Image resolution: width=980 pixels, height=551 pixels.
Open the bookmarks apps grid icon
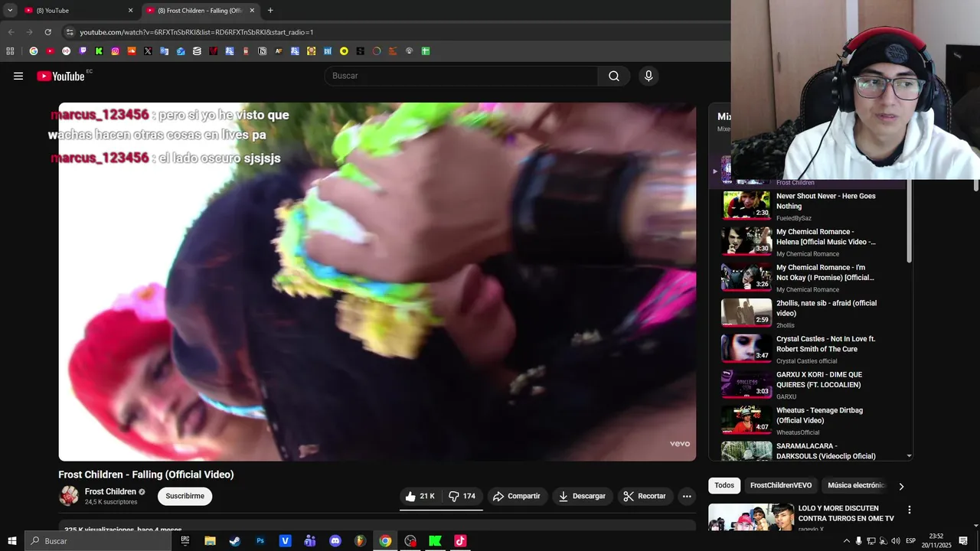point(10,51)
